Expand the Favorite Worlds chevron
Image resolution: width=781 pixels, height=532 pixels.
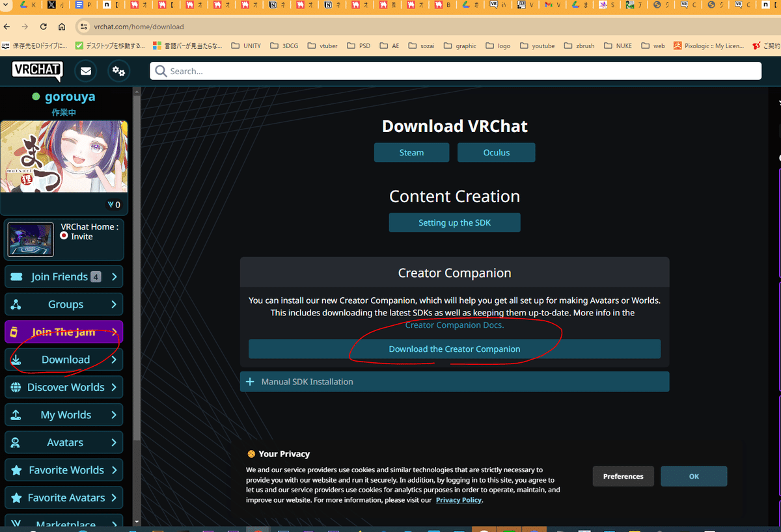click(x=114, y=470)
